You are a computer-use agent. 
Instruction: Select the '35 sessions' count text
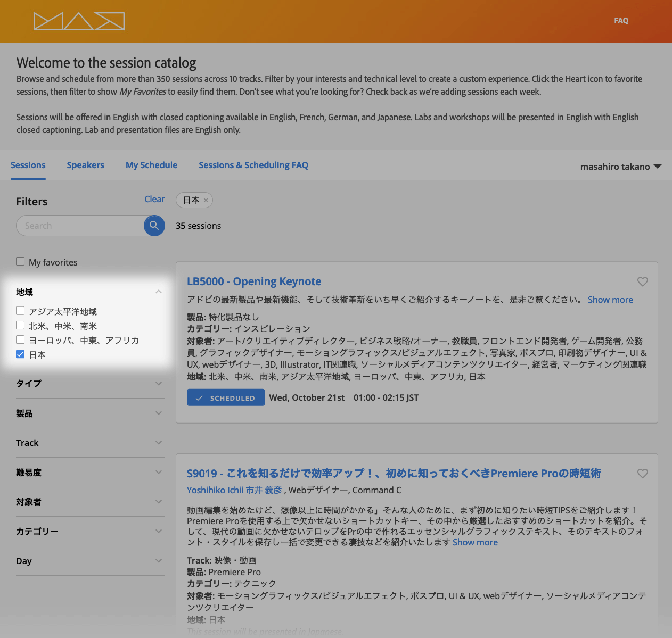198,226
